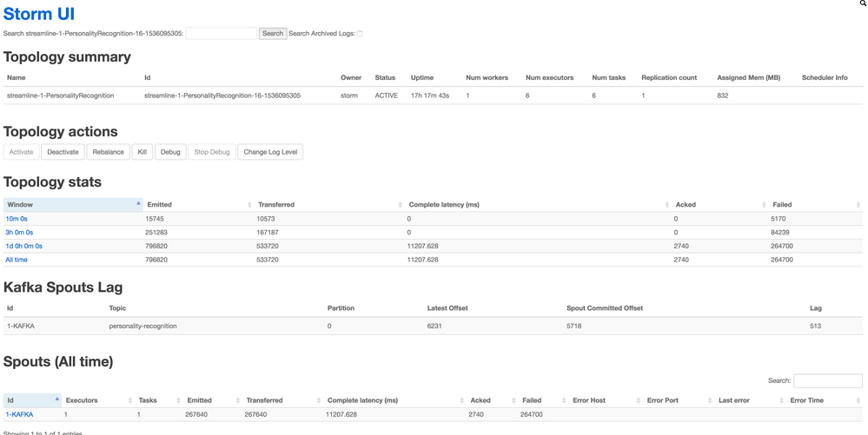Deactivate the topology
This screenshot has height=435, width=868.
(63, 152)
